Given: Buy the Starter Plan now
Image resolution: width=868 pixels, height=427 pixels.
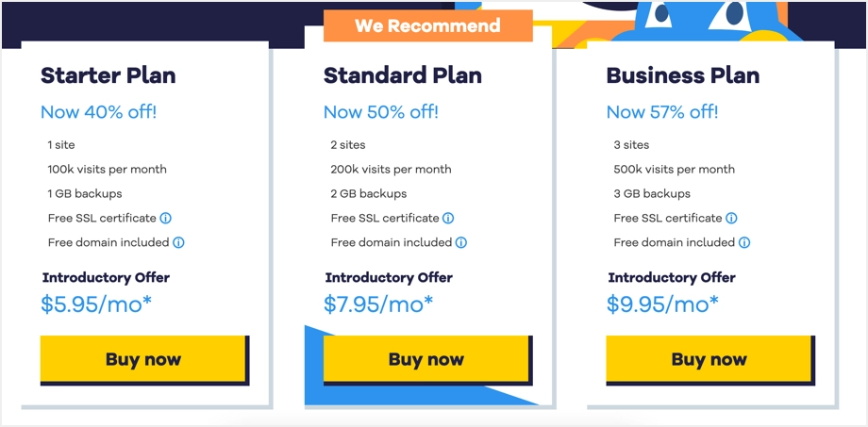Looking at the screenshot, I should (x=143, y=359).
